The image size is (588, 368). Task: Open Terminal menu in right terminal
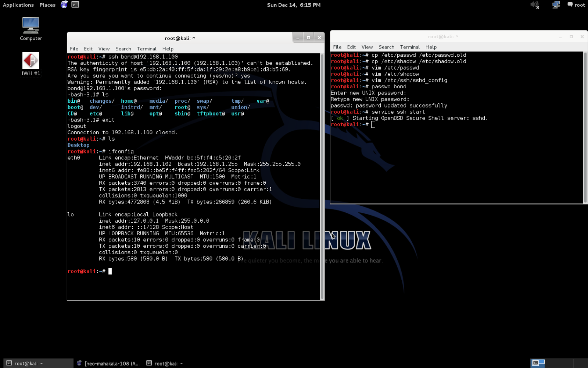[410, 47]
